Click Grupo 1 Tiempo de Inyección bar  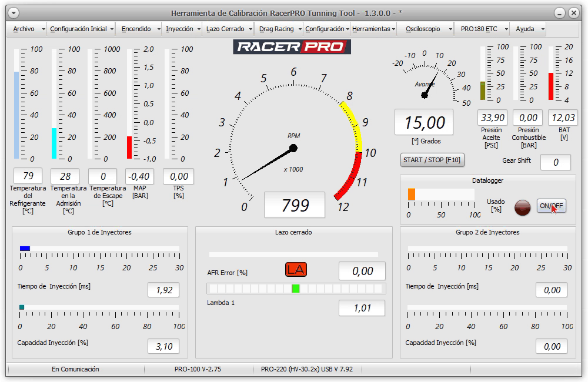[99, 249]
